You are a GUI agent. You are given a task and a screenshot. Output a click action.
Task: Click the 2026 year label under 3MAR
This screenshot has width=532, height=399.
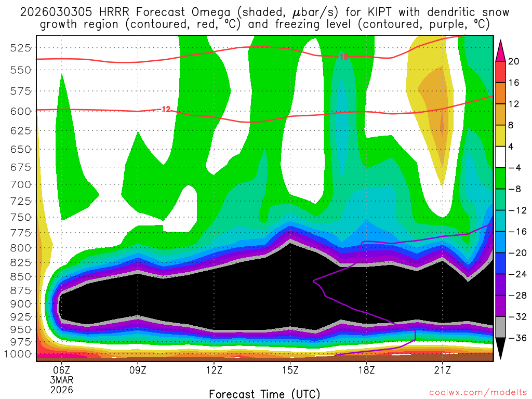(x=61, y=390)
